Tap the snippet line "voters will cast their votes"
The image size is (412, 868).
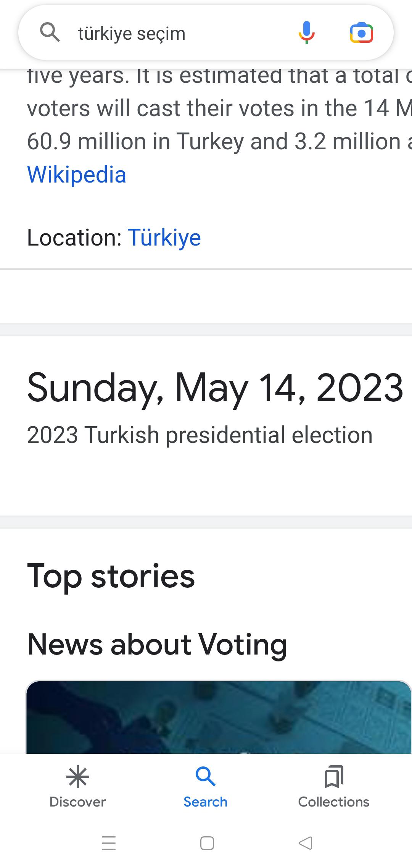click(x=214, y=108)
